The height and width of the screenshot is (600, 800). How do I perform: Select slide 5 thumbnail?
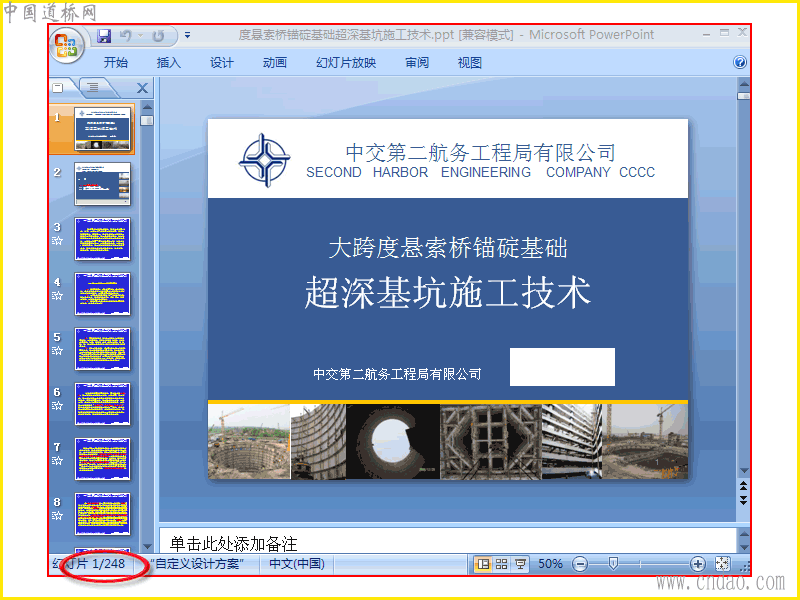click(x=102, y=349)
